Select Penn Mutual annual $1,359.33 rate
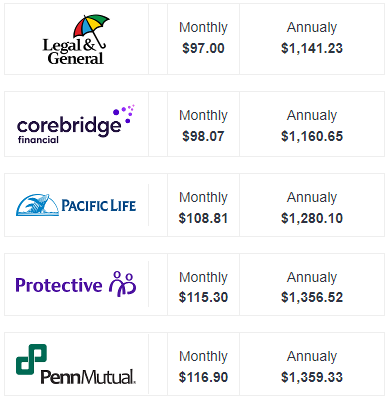Image resolution: width=388 pixels, height=398 pixels. tap(312, 377)
